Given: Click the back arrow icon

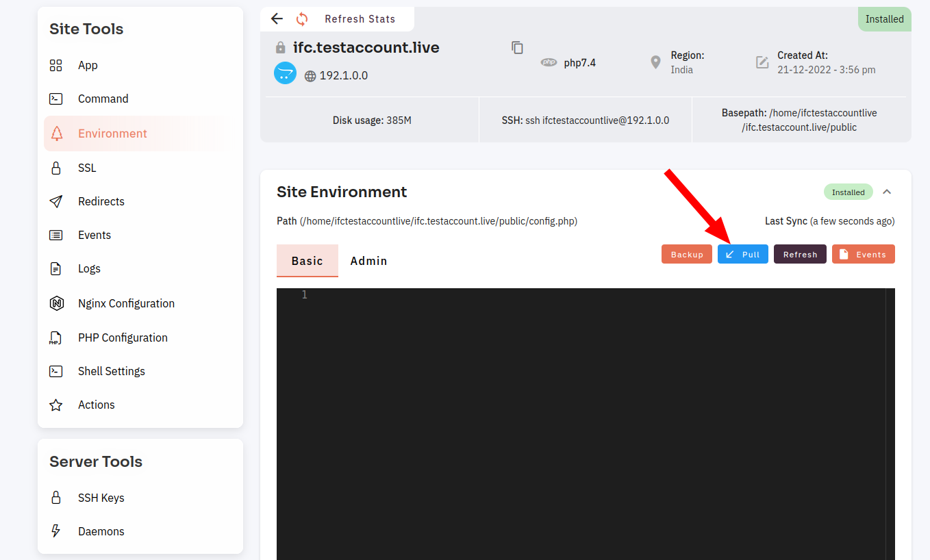Looking at the screenshot, I should [277, 18].
